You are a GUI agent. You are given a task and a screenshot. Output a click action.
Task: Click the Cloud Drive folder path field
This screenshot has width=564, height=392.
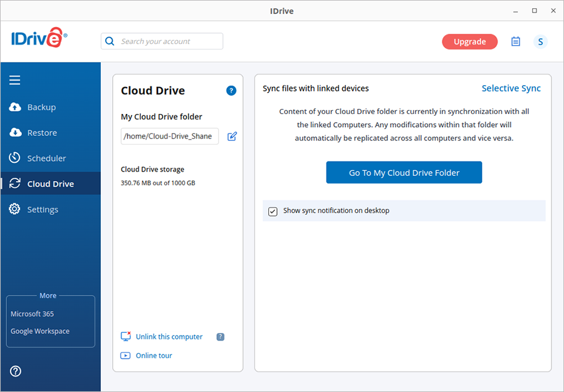169,137
